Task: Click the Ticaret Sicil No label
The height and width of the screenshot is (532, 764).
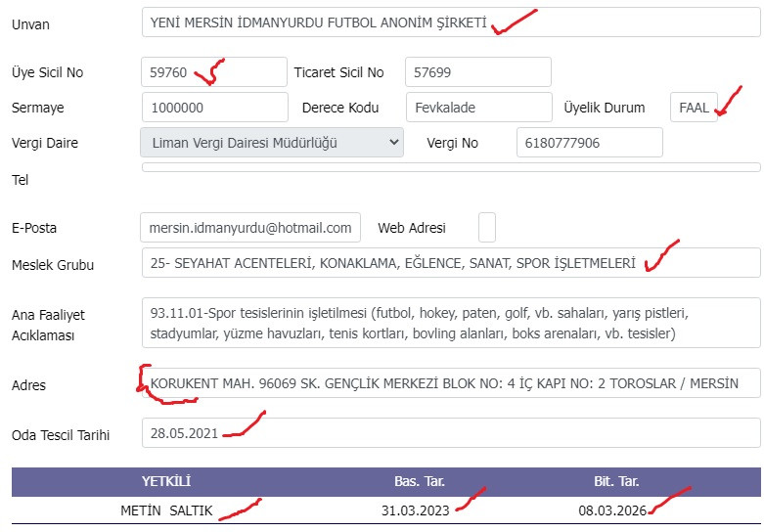Action: (x=338, y=72)
